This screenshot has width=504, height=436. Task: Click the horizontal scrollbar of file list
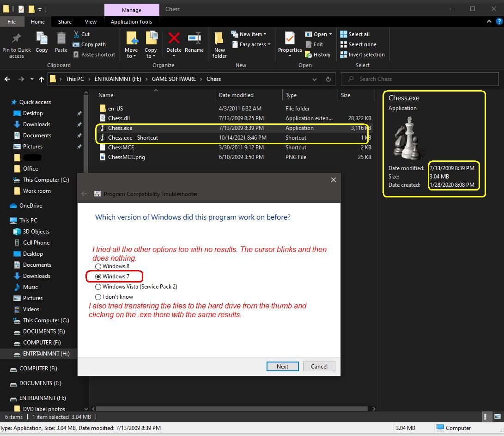(231, 409)
